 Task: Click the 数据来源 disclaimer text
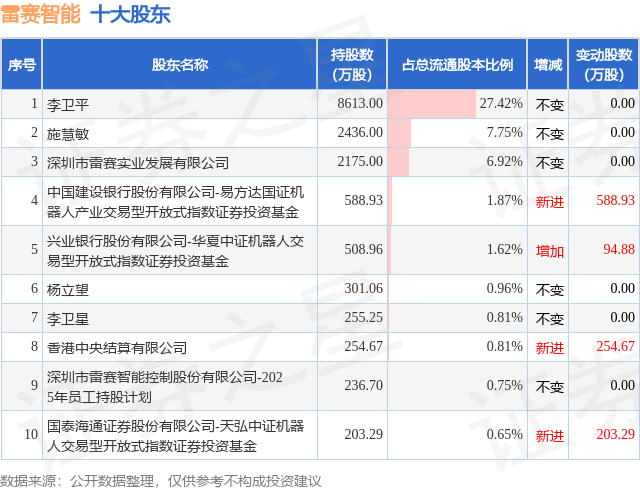click(x=161, y=481)
